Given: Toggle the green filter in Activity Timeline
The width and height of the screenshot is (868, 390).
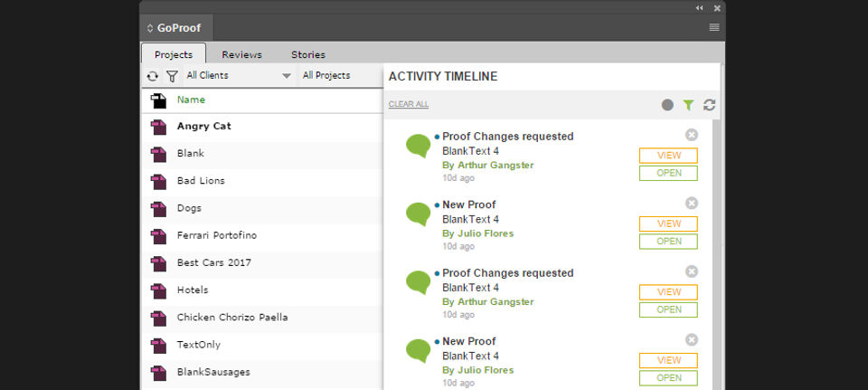Looking at the screenshot, I should point(689,105).
